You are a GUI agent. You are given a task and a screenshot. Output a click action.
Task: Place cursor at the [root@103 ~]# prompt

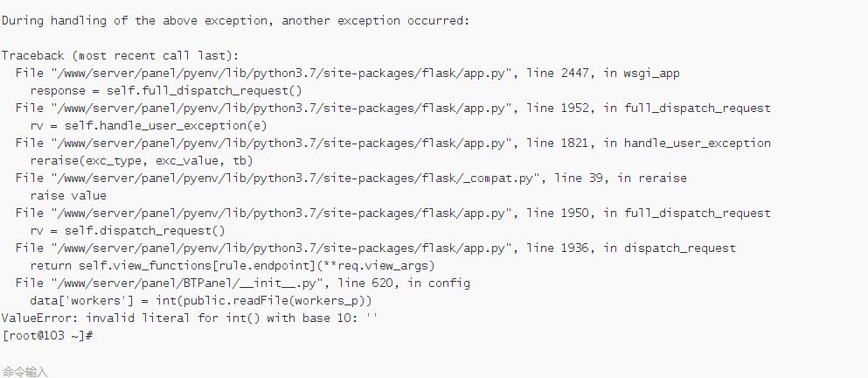[46, 336]
